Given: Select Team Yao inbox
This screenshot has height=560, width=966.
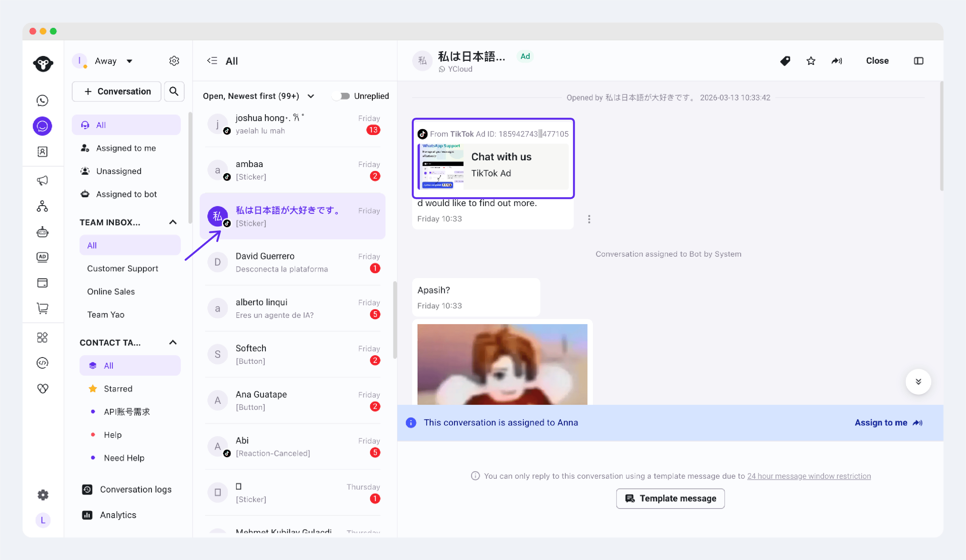Looking at the screenshot, I should (130, 314).
